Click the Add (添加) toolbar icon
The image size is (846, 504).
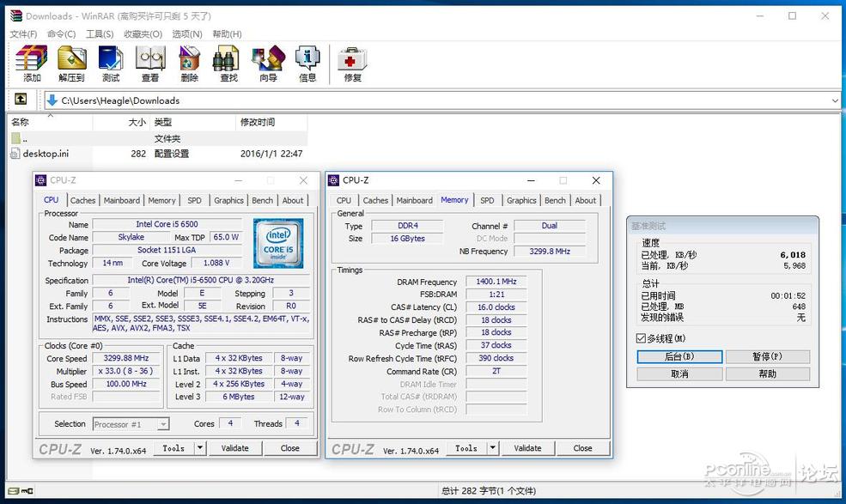[x=32, y=64]
